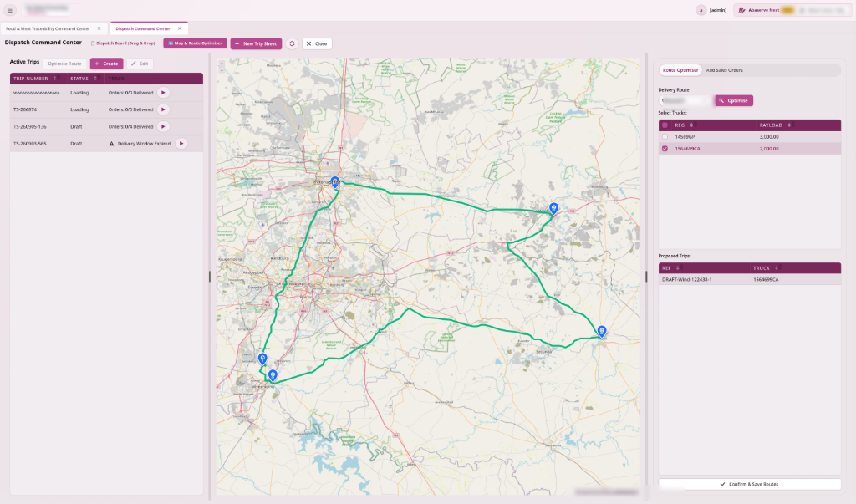856x504 pixels.
Task: Play track for the vvvvvvvv trip row
Action: (163, 93)
